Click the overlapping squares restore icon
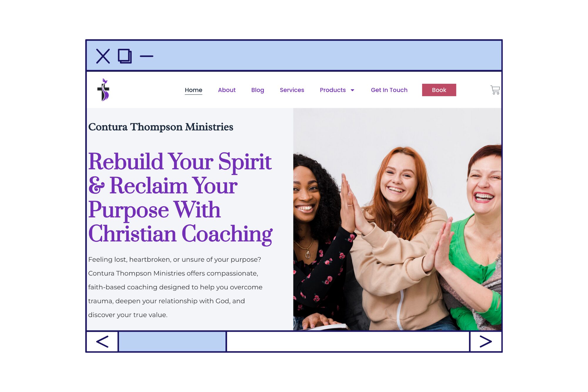This screenshot has height=392, width=588. click(125, 56)
